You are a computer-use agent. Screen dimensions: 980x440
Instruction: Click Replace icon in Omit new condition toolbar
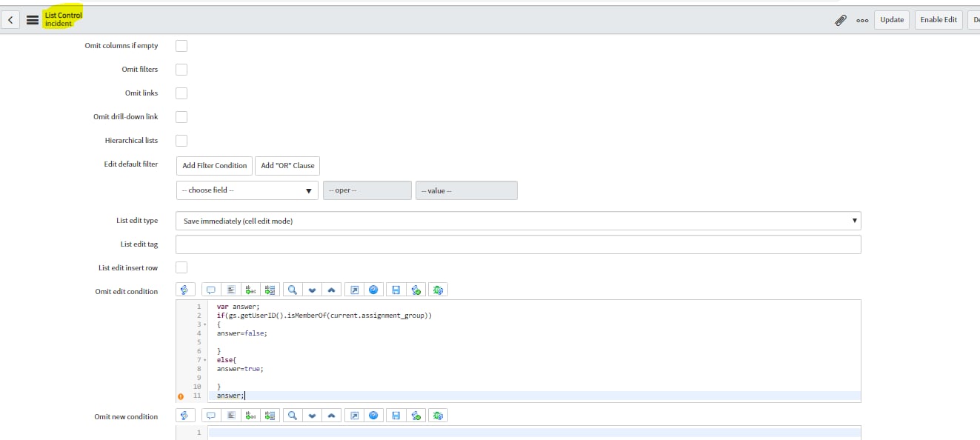pyautogui.click(x=250, y=416)
